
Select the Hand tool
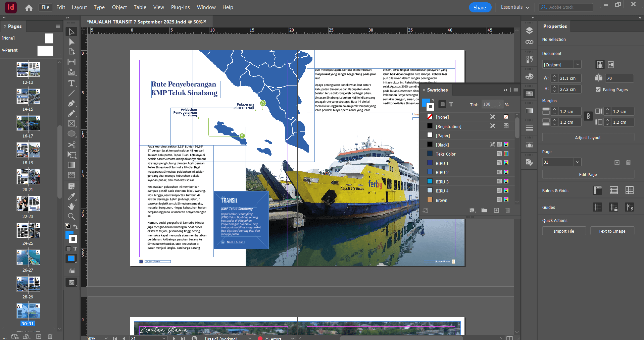pyautogui.click(x=71, y=207)
